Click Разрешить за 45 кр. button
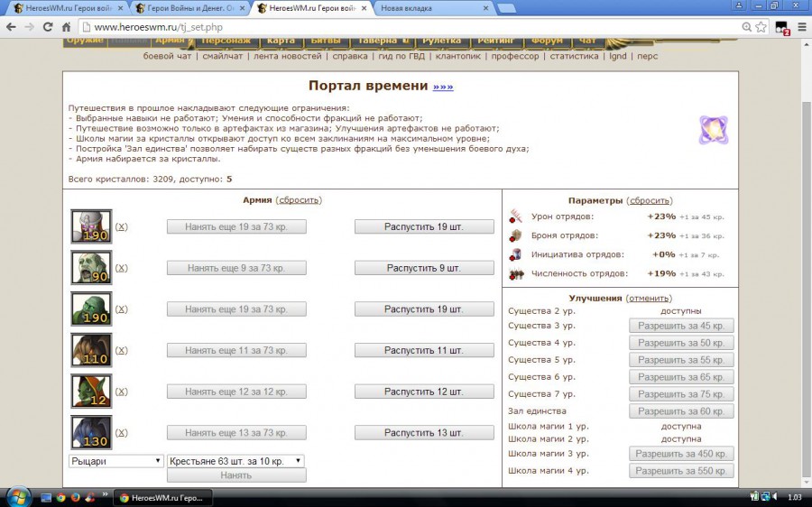This screenshot has width=812, height=507. (x=681, y=326)
